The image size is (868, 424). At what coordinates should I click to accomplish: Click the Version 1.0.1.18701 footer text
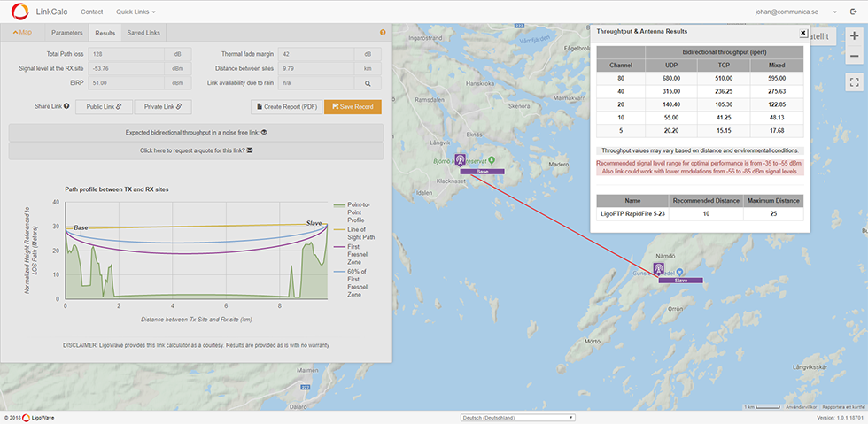841,417
